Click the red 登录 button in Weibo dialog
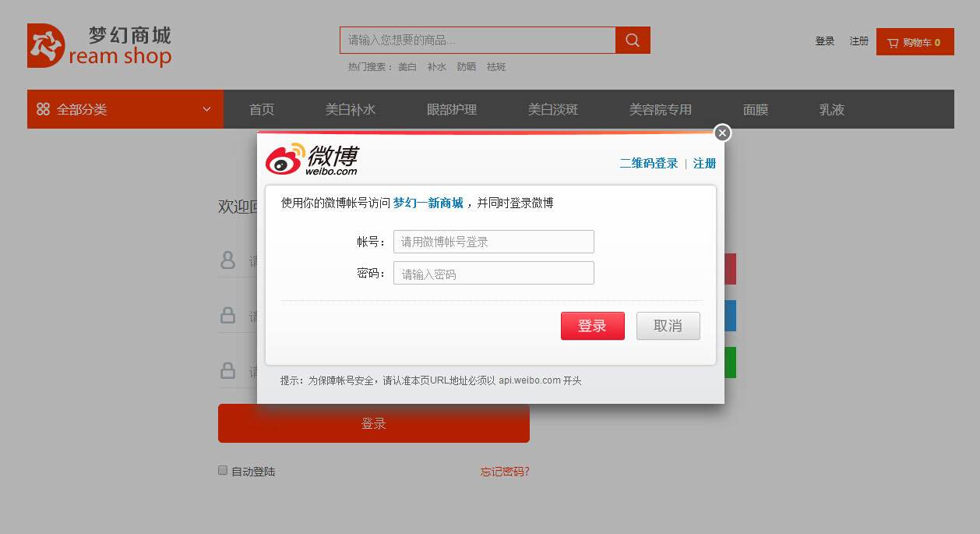This screenshot has width=980, height=534. pyautogui.click(x=593, y=326)
